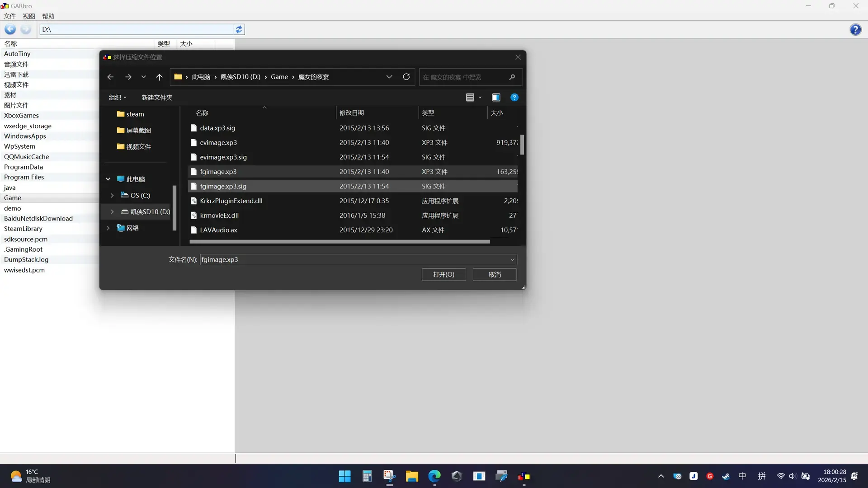
Task: Click 新建文件夹 button
Action: pyautogui.click(x=157, y=97)
